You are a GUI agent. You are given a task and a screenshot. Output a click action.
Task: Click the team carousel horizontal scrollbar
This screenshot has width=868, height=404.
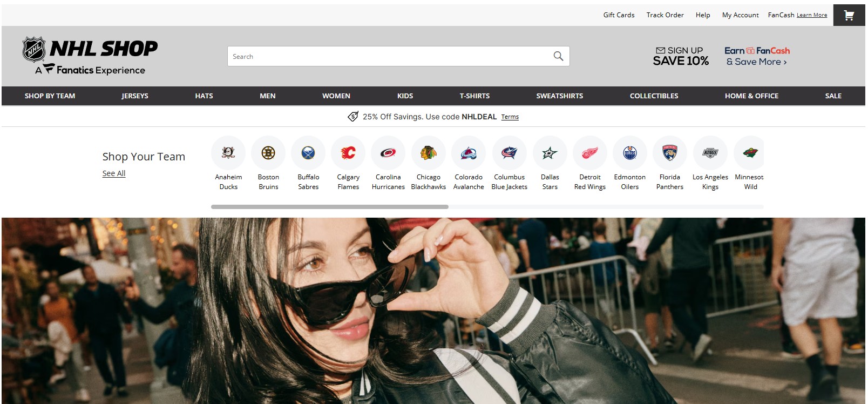click(330, 207)
